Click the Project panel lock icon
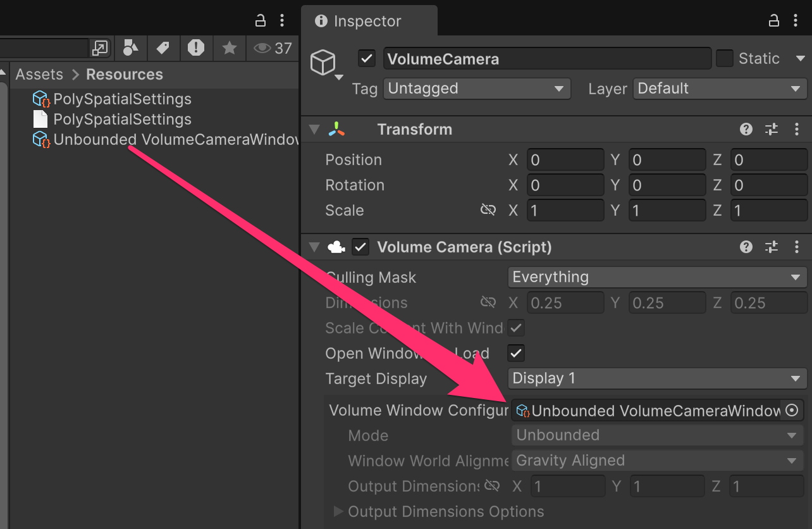812x529 pixels. 260,20
